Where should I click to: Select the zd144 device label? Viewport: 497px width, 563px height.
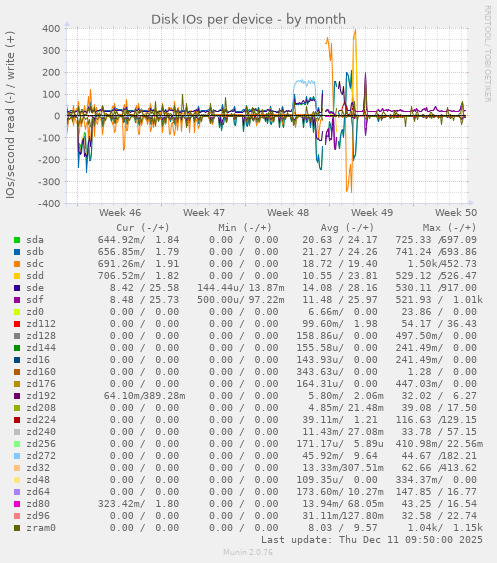coord(41,348)
